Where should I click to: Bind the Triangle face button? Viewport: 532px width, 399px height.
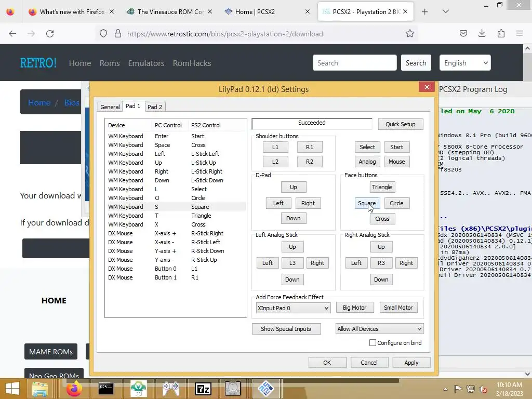click(x=382, y=187)
